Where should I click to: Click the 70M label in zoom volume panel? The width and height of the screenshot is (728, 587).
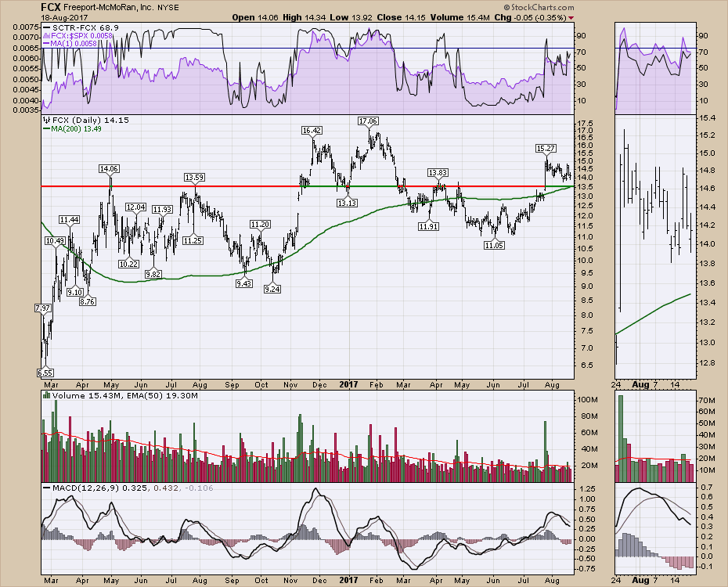pyautogui.click(x=706, y=400)
